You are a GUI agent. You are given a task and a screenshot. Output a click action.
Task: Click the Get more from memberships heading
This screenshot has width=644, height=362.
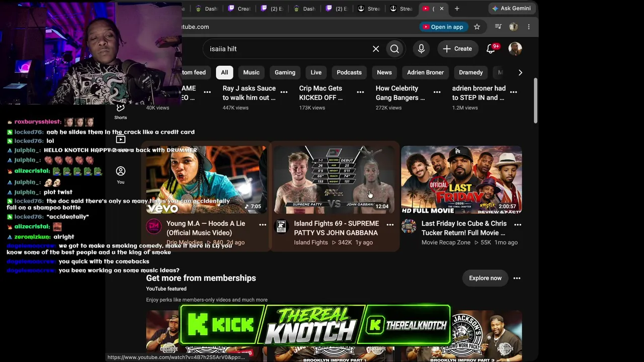click(x=201, y=278)
